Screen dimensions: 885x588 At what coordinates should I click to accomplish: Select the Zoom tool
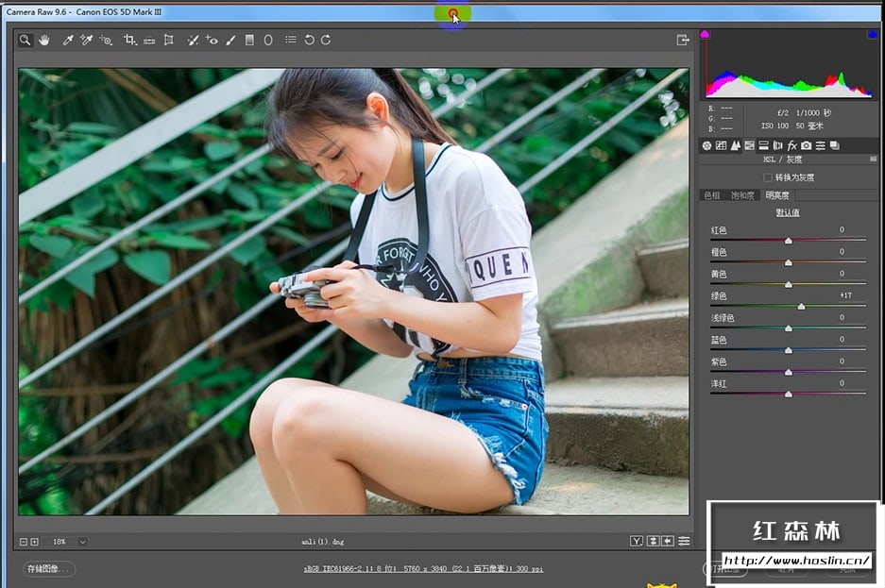pyautogui.click(x=25, y=40)
